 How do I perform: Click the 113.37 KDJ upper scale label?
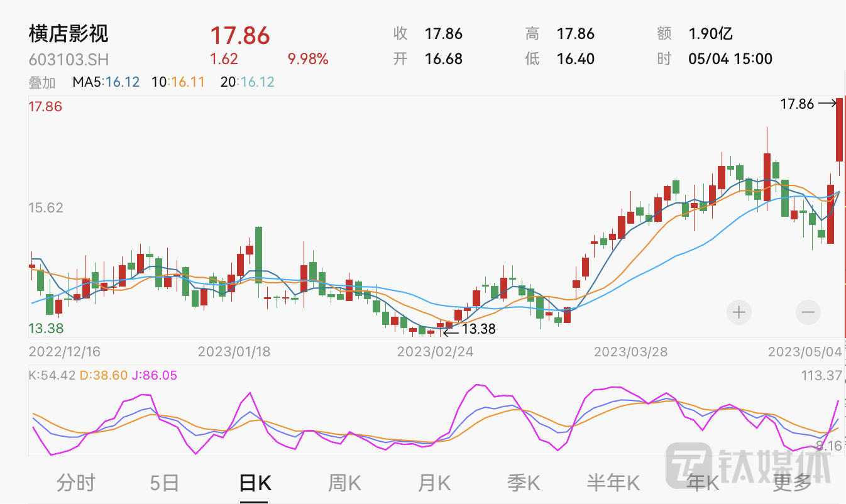(x=821, y=376)
